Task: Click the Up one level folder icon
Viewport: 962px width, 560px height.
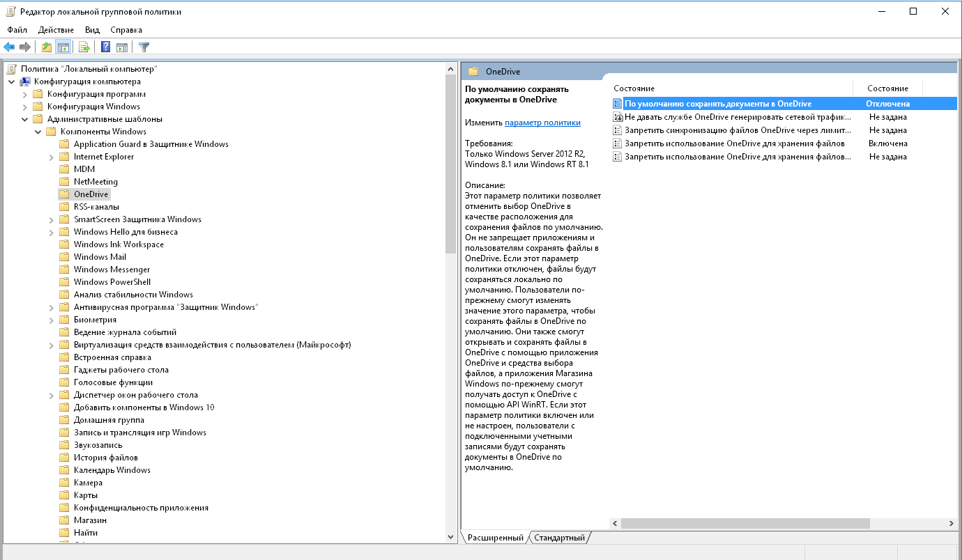Action: pos(47,47)
